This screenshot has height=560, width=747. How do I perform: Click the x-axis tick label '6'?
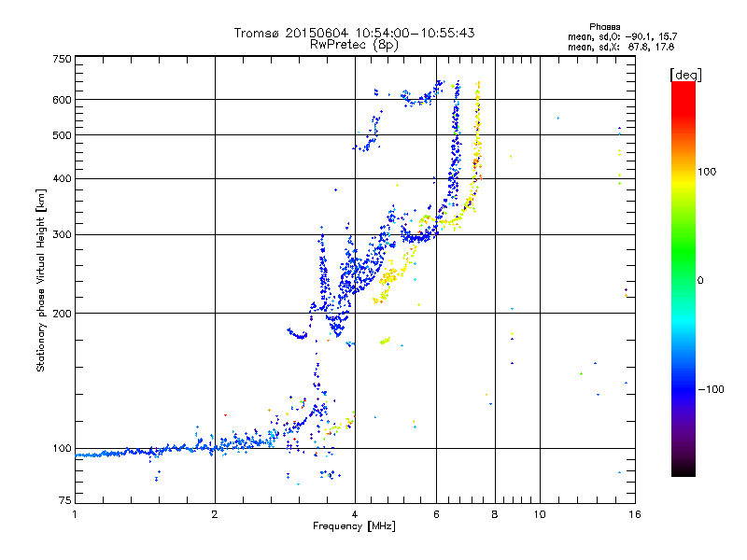tap(436, 514)
